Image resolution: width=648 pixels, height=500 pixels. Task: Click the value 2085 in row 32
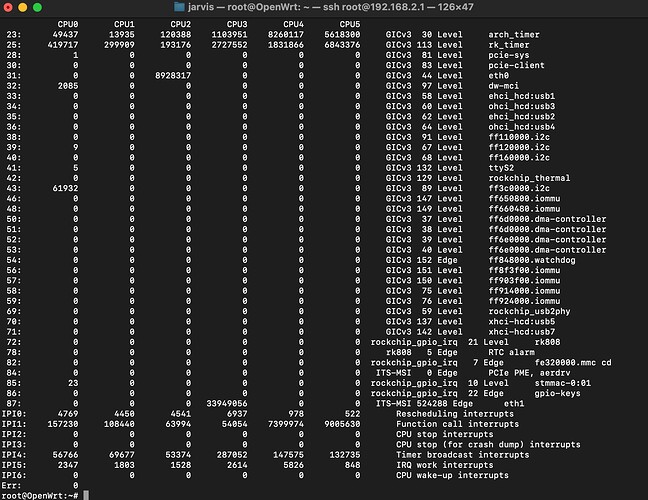coord(68,86)
